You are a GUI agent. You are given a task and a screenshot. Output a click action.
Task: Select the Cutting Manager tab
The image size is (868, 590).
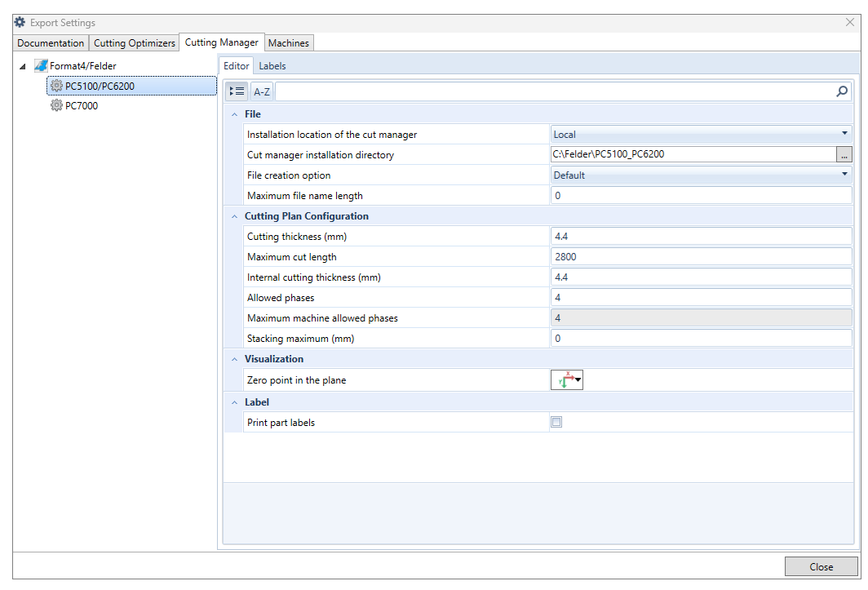[x=221, y=42]
